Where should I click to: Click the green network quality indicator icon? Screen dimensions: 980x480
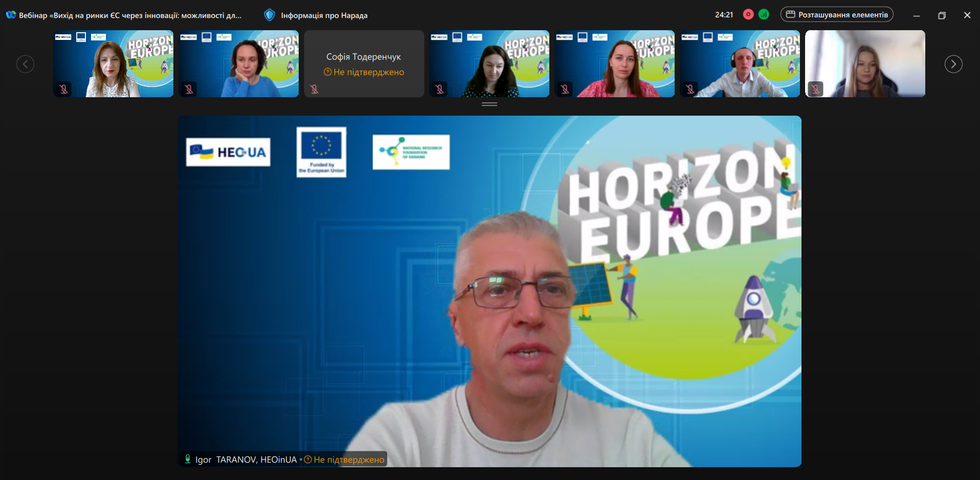pyautogui.click(x=764, y=14)
